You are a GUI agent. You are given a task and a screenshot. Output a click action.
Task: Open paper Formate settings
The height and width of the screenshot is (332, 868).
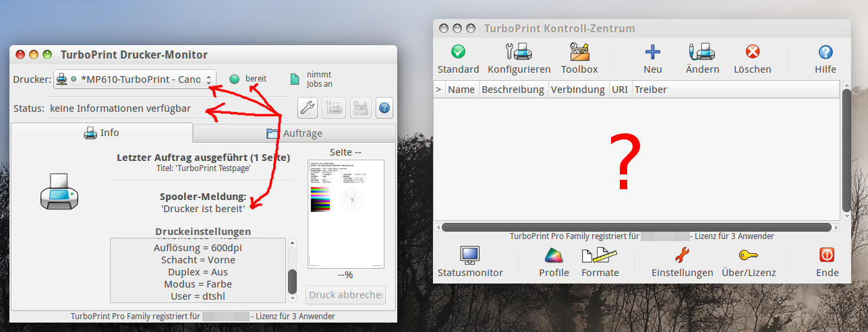point(600,256)
